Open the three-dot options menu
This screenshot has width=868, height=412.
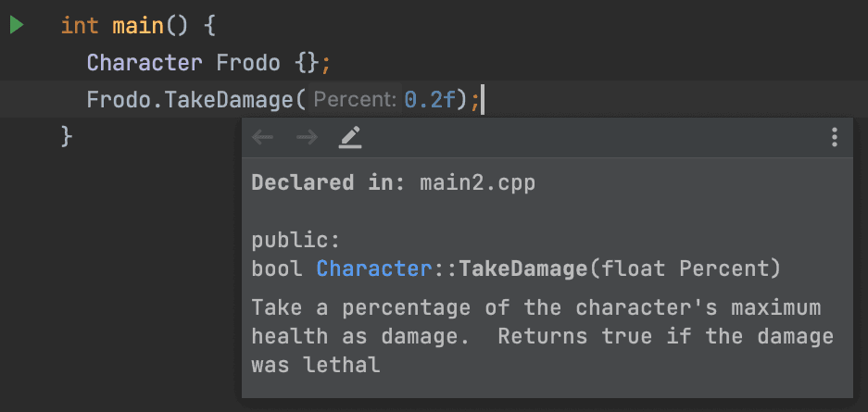click(834, 138)
